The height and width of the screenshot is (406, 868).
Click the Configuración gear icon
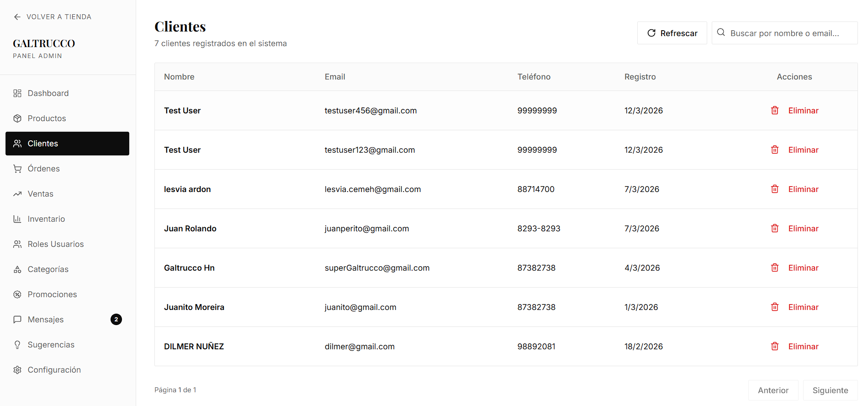[x=17, y=370]
